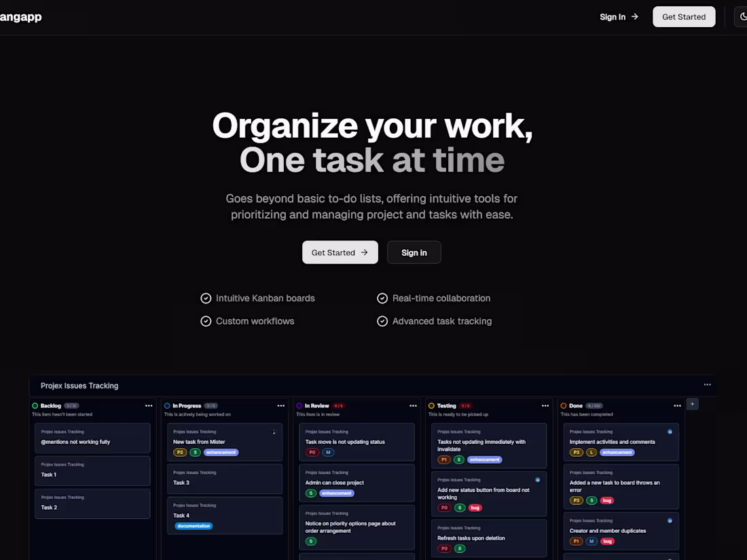
Task: Click the checkmark icon beside Intuitive Kanban boards
Action: 206,298
